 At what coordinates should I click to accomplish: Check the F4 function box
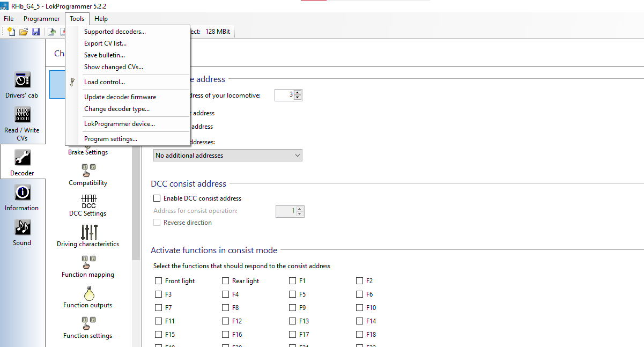225,294
